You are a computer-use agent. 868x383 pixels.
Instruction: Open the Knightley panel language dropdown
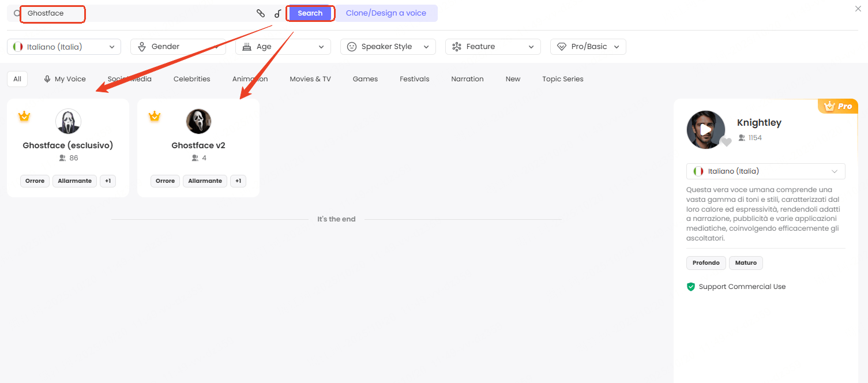click(x=765, y=171)
